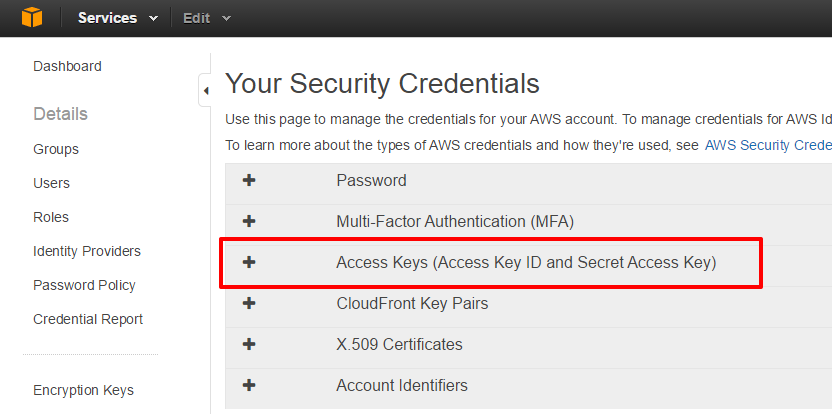Open the Edit dropdown menu
This screenshot has height=414, width=832.
click(206, 18)
